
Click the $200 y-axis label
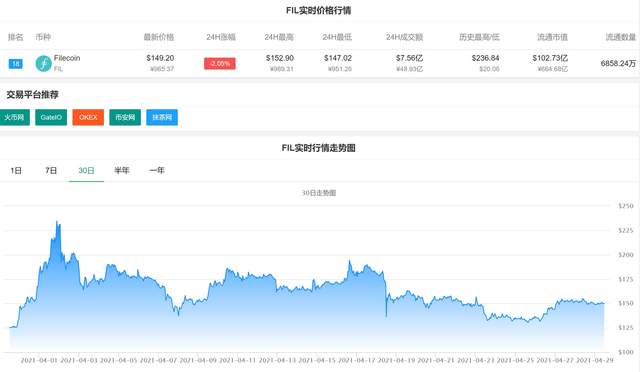[626, 255]
